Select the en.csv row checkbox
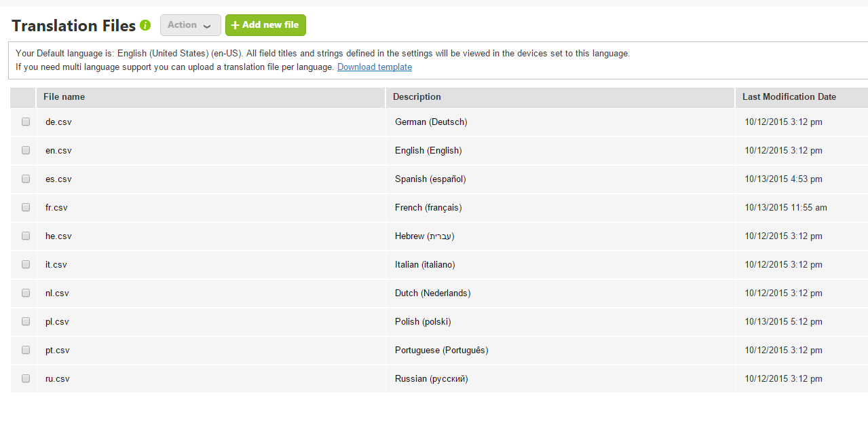The width and height of the screenshot is (868, 430). click(26, 150)
